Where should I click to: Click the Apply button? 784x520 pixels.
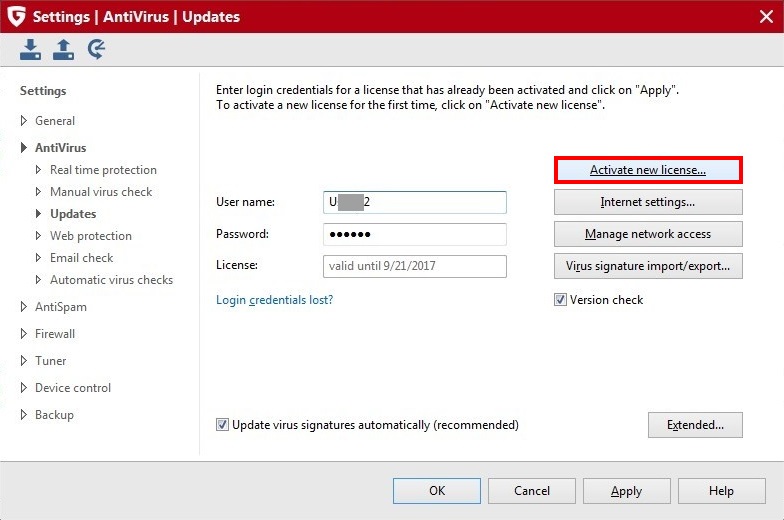click(626, 491)
